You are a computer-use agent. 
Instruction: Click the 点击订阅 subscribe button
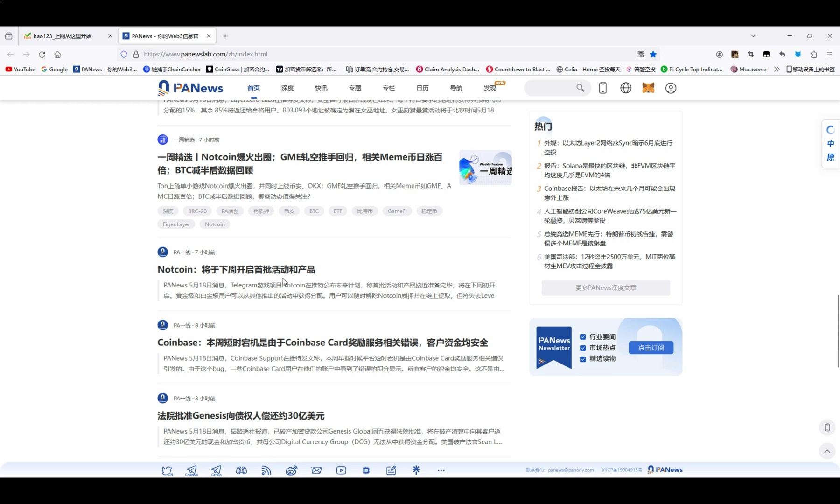(651, 348)
